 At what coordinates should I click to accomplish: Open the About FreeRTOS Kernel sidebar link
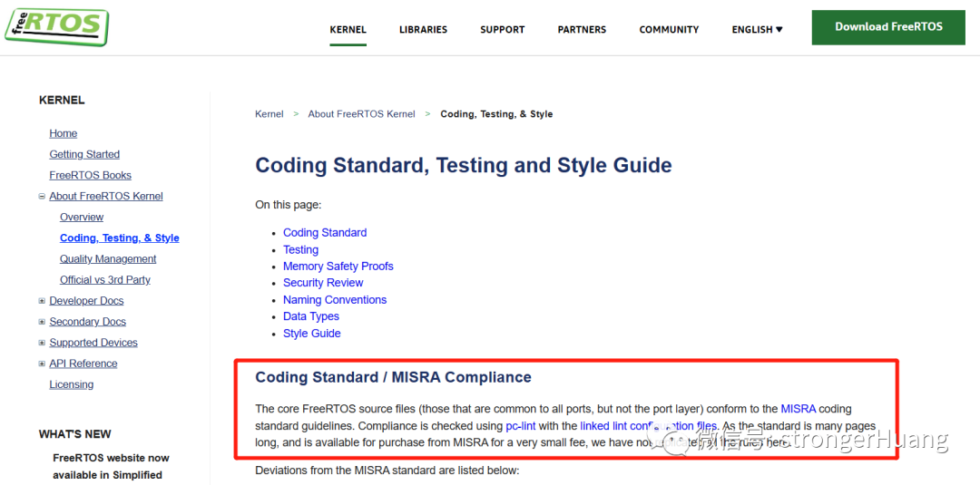tap(106, 196)
